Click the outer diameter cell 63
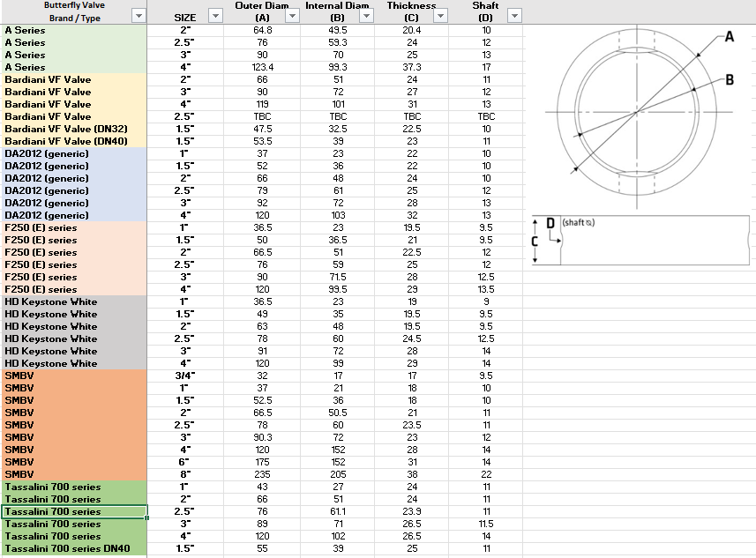The height and width of the screenshot is (558, 756). [262, 326]
